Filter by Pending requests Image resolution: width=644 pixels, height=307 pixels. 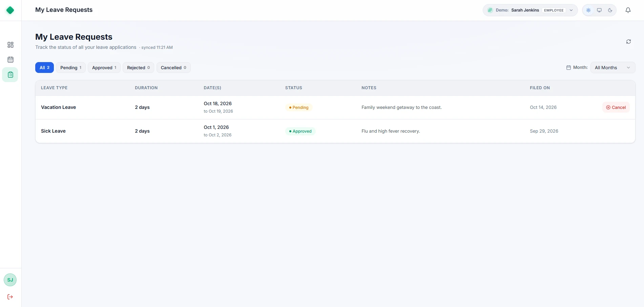(x=71, y=68)
